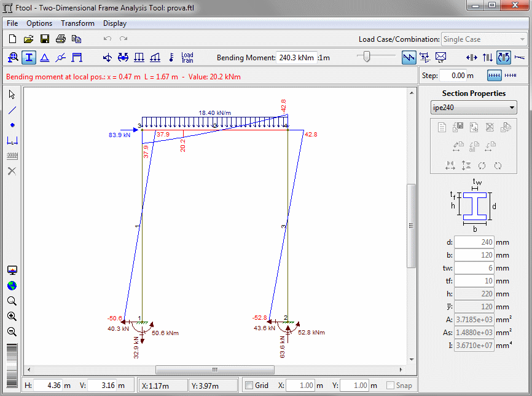This screenshot has width=532, height=396.
Task: Edit the V dimension field
Action: pyautogui.click(x=102, y=385)
